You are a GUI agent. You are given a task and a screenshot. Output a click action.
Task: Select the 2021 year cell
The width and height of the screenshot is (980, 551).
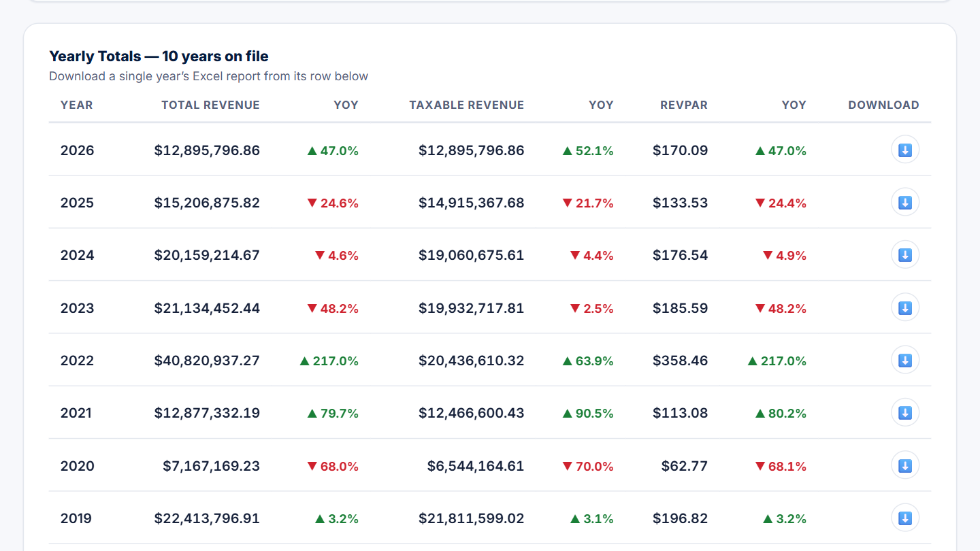(x=76, y=413)
